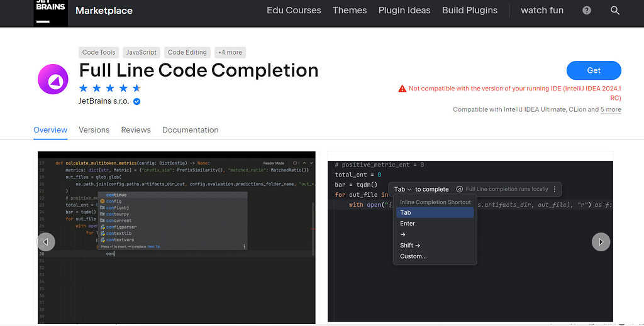Open the code completion popup screenshot

[x=177, y=237]
